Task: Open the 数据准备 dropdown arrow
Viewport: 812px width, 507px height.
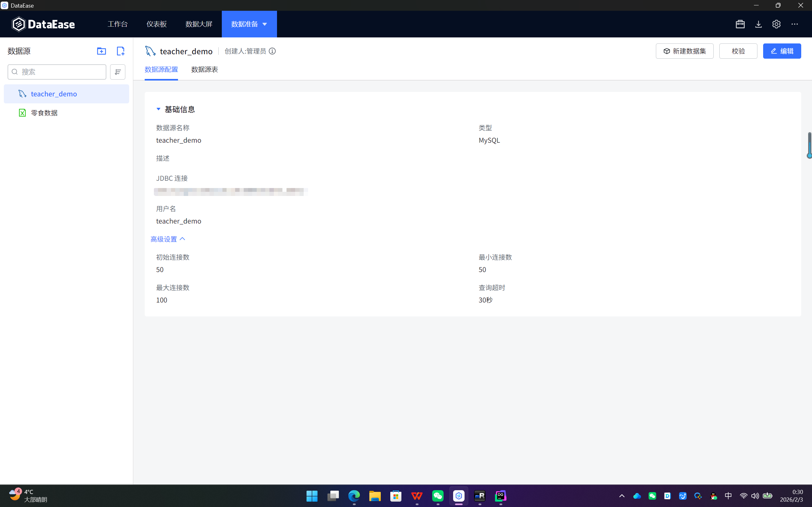Action: (x=265, y=24)
